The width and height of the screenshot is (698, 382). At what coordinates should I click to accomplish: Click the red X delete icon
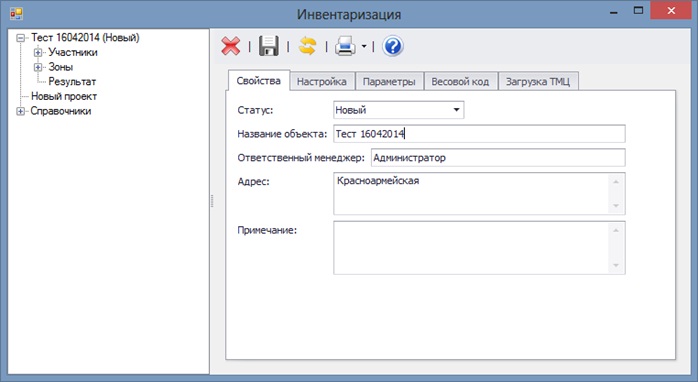point(231,46)
